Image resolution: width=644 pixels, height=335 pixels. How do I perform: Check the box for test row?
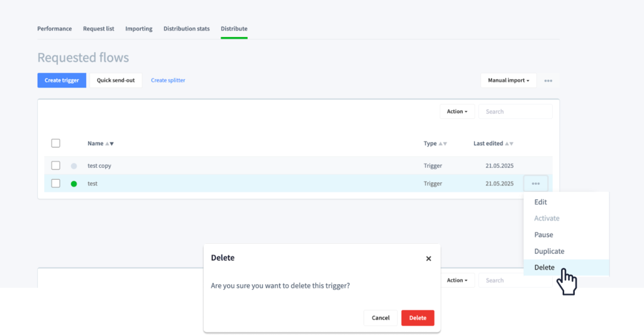pyautogui.click(x=56, y=184)
